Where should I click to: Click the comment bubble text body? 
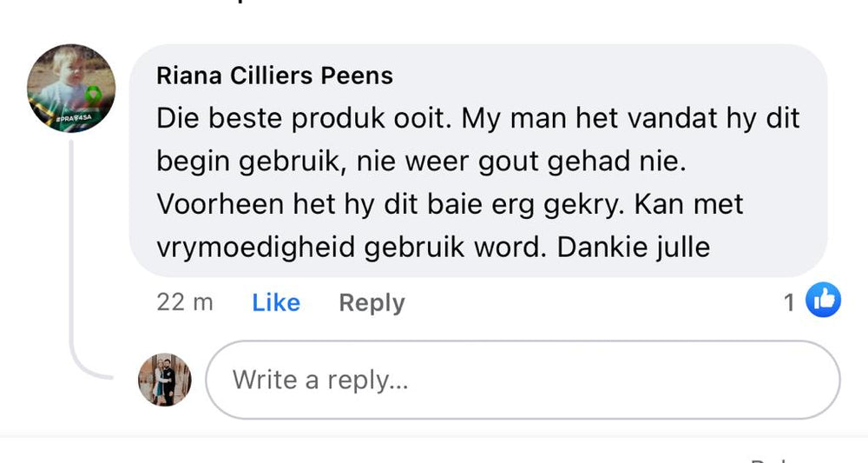477,182
